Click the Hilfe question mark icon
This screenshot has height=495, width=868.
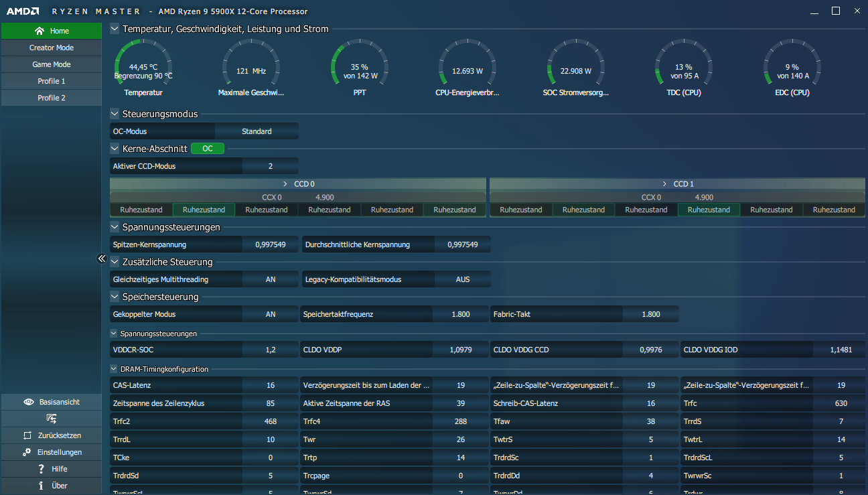(x=42, y=469)
